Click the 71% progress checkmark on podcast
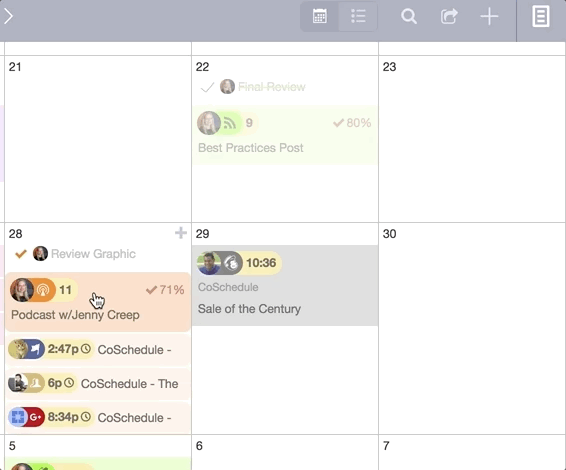This screenshot has width=566, height=470. tap(151, 290)
